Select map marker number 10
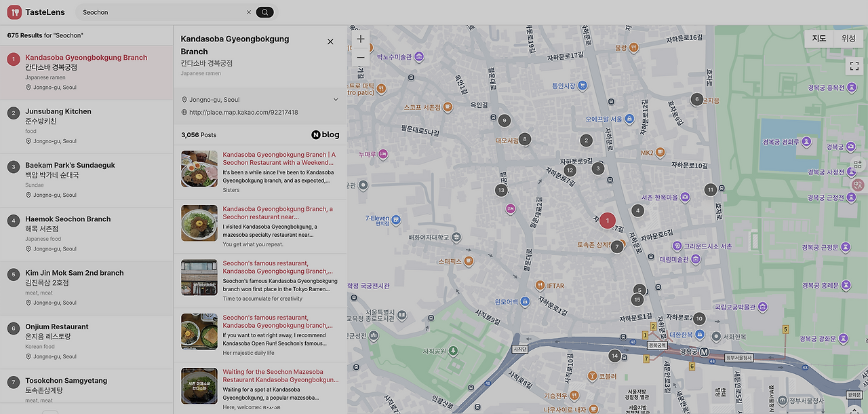Image resolution: width=868 pixels, height=414 pixels. (x=699, y=319)
